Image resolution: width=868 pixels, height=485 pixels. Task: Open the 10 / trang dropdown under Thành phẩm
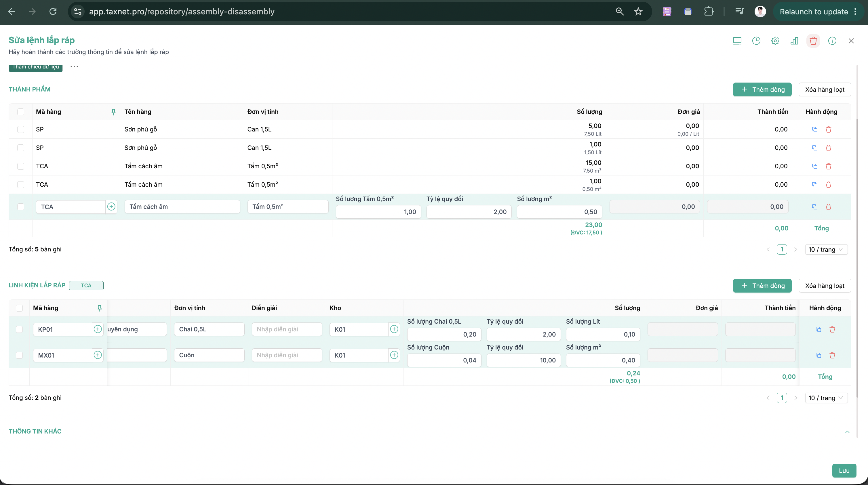tap(826, 249)
